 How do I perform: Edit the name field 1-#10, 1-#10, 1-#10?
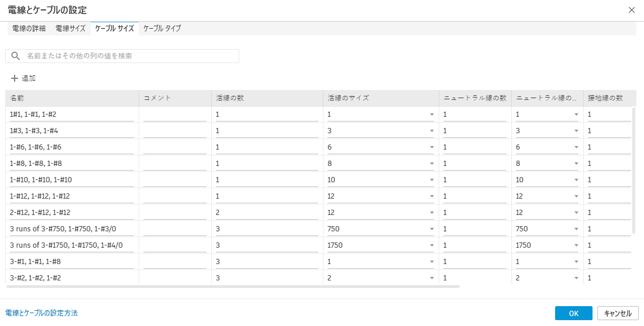point(72,180)
